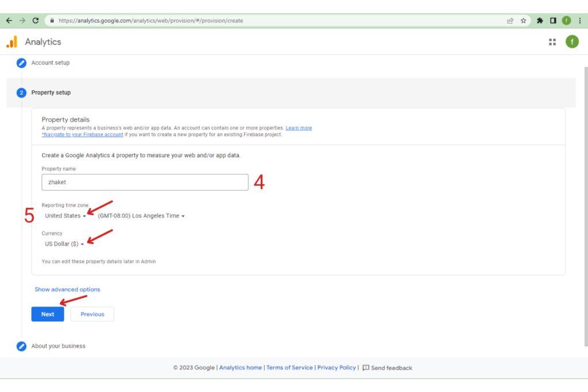The width and height of the screenshot is (588, 392).
Task: Click the © 2023 Google footer text
Action: (x=194, y=368)
